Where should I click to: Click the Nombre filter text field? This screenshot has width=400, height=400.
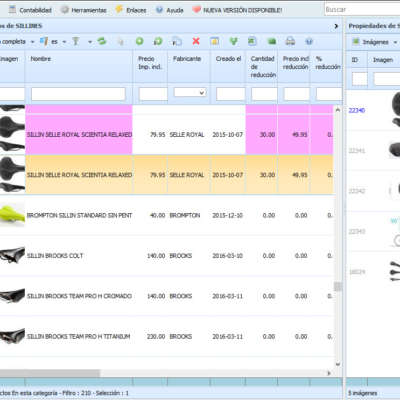pos(78,94)
